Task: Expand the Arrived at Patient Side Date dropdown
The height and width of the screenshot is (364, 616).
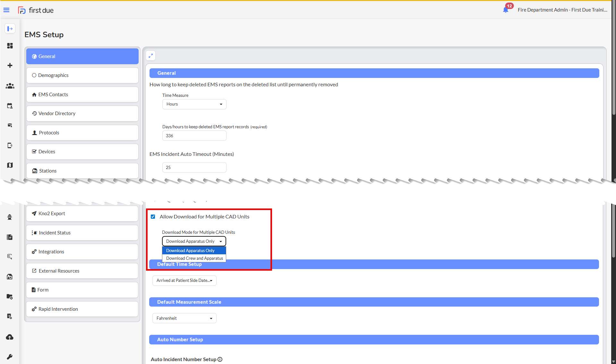Action: point(184,280)
